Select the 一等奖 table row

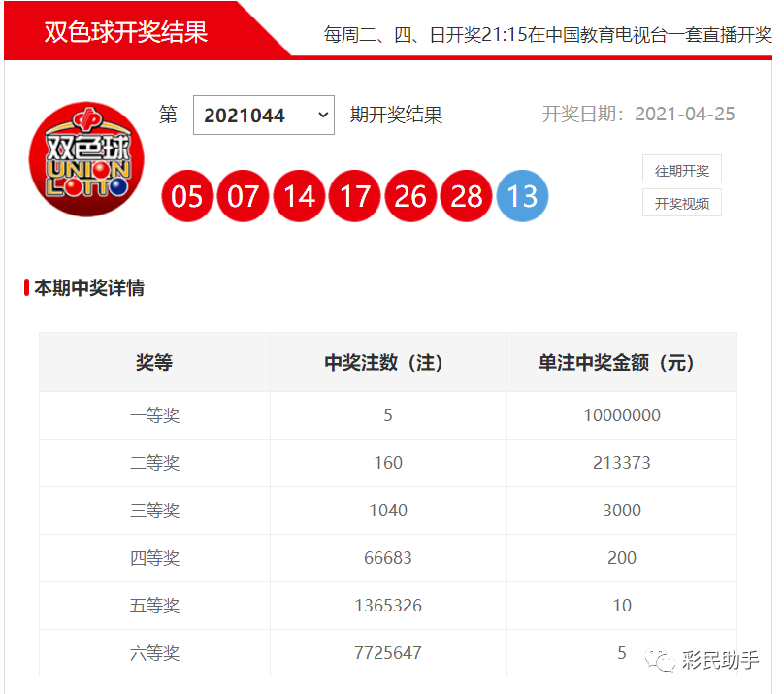(388, 415)
